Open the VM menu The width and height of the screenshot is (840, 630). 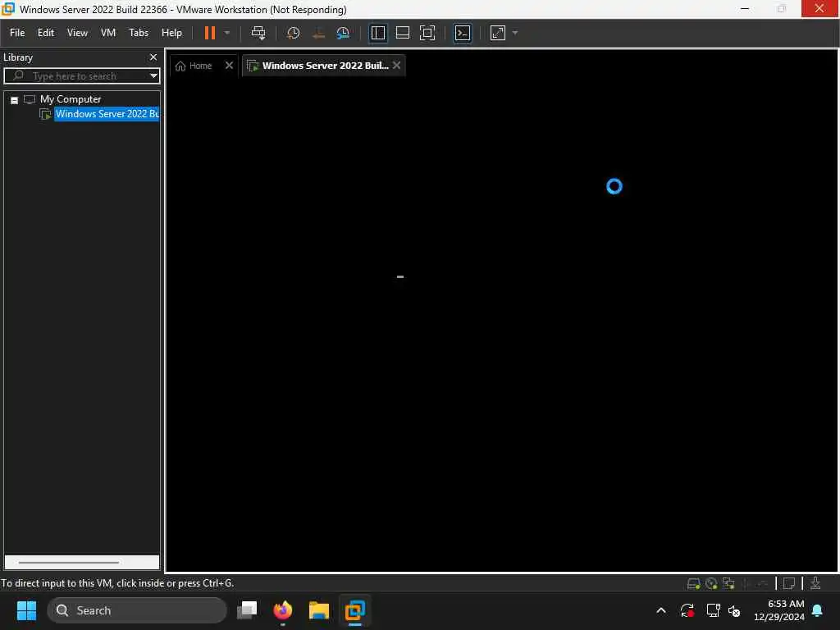tap(108, 33)
